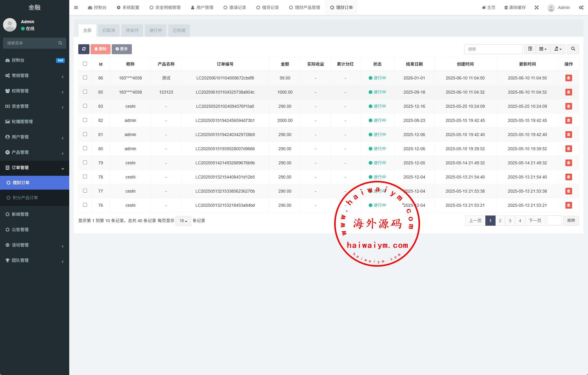Open the page size 10 dropdown
This screenshot has width=588, height=375.
(x=183, y=221)
